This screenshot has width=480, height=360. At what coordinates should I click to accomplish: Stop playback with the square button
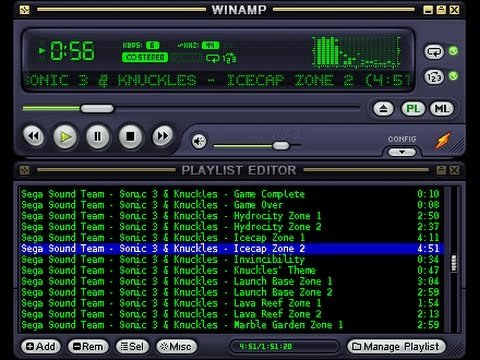(x=130, y=136)
